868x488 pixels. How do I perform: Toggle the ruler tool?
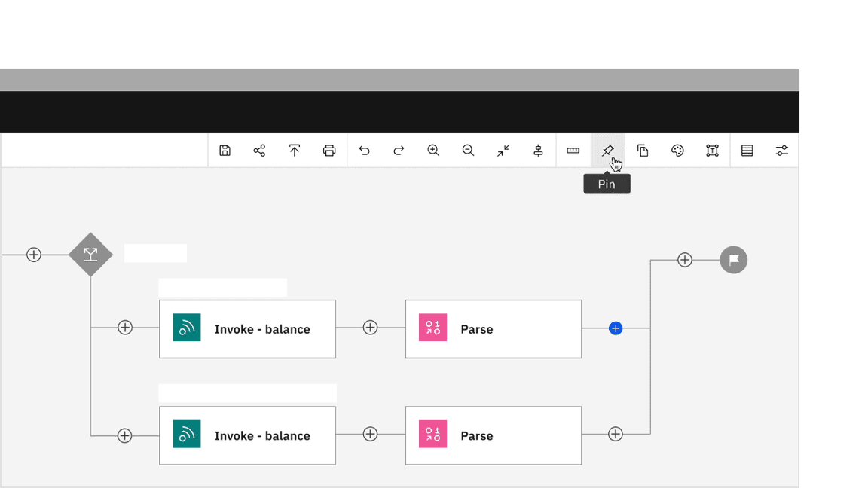click(x=573, y=151)
